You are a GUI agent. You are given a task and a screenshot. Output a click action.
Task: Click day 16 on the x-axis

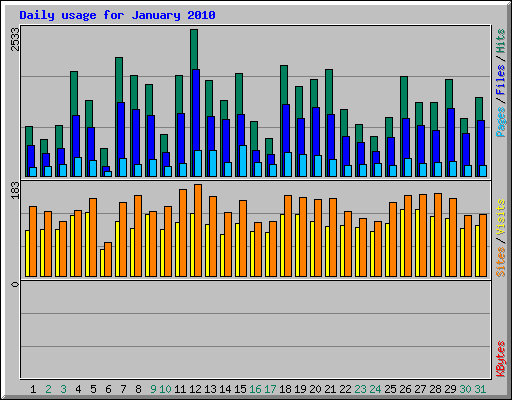[x=255, y=389]
